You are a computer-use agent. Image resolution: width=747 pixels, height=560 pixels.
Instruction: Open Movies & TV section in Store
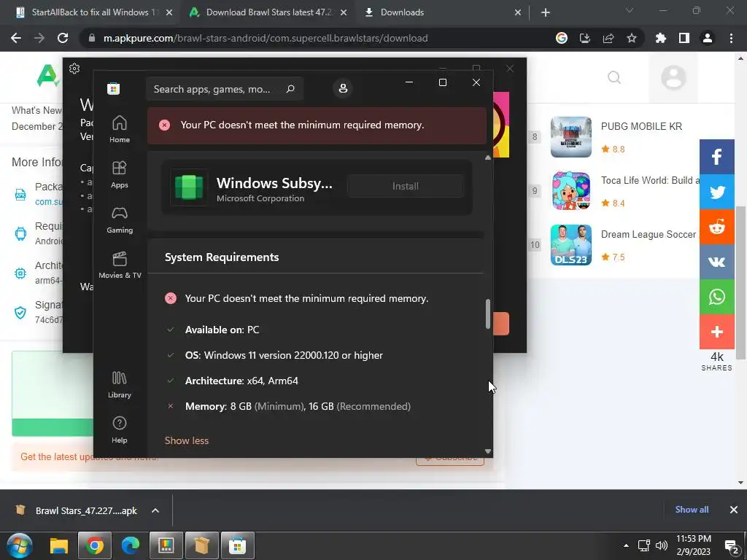tap(120, 265)
